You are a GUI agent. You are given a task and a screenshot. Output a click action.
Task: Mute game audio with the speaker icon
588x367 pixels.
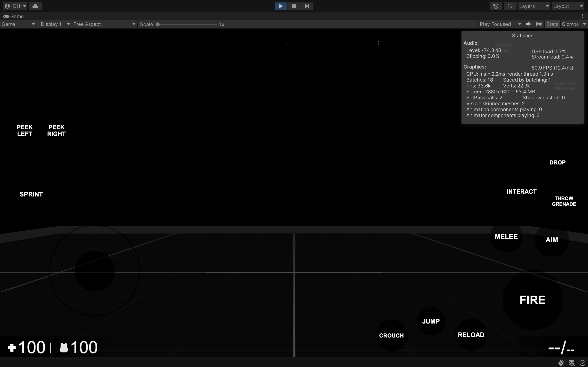point(528,24)
